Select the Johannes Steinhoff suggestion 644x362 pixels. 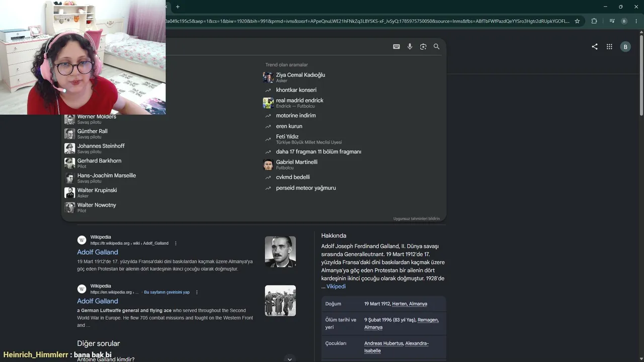[95, 148]
